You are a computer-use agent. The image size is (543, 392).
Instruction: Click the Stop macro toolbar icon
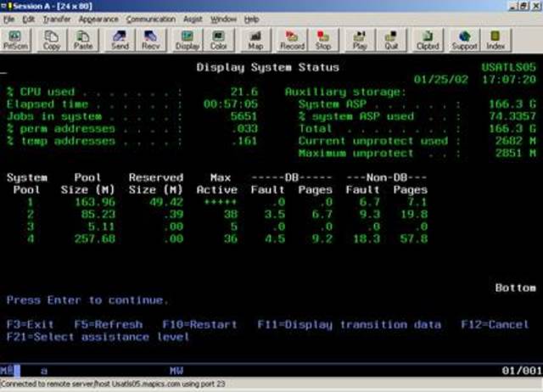[323, 41]
